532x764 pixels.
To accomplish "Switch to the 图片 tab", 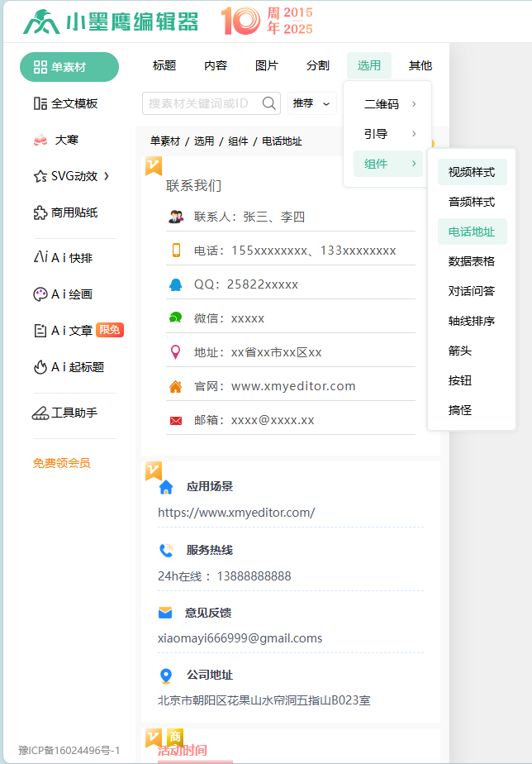I will [x=267, y=65].
